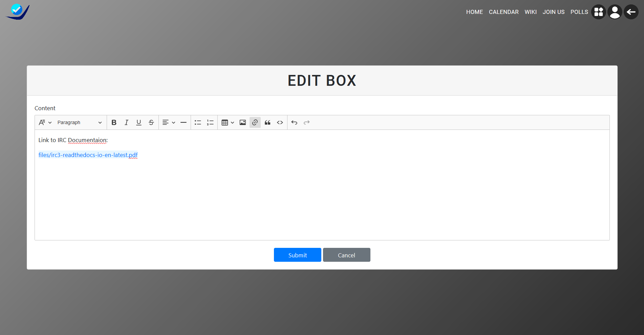Click the site logo with checkmark

click(18, 12)
